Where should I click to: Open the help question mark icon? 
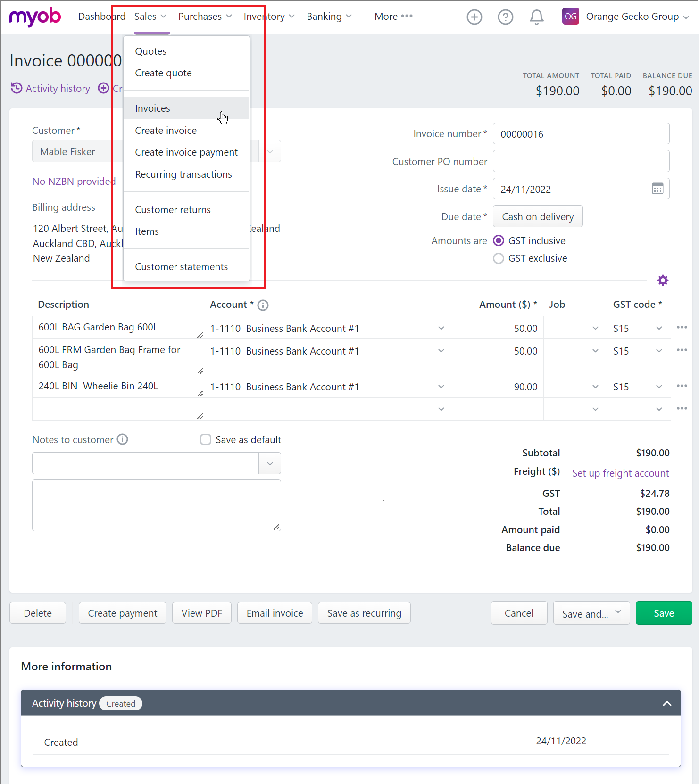[505, 17]
